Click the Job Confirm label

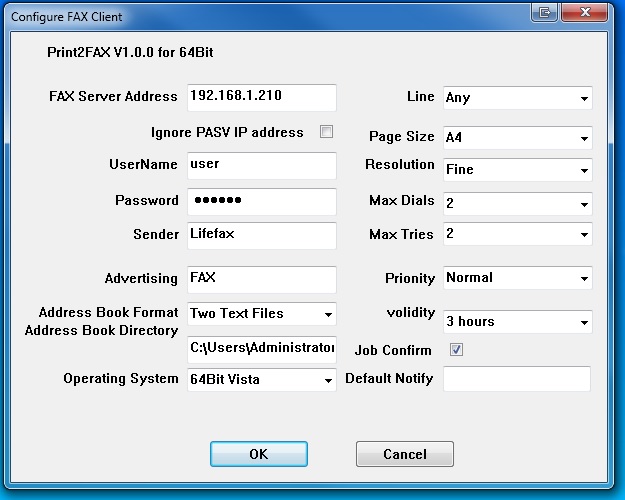coord(393,350)
